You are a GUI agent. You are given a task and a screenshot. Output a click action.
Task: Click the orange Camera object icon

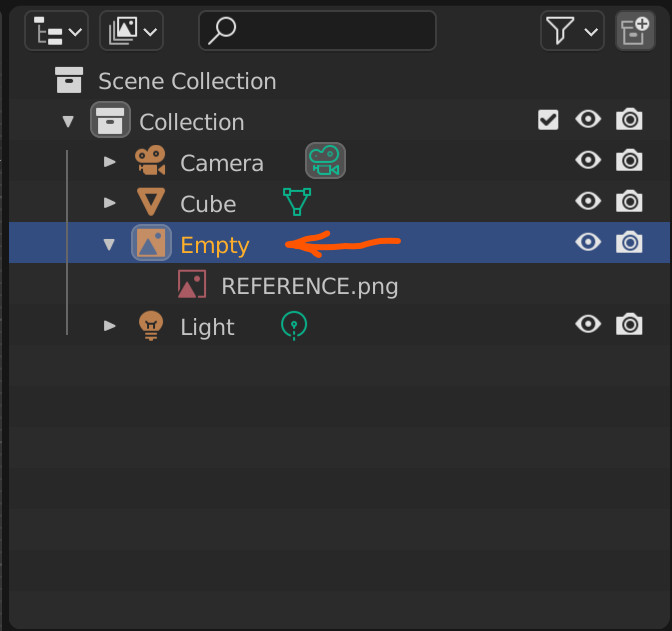tap(150, 160)
